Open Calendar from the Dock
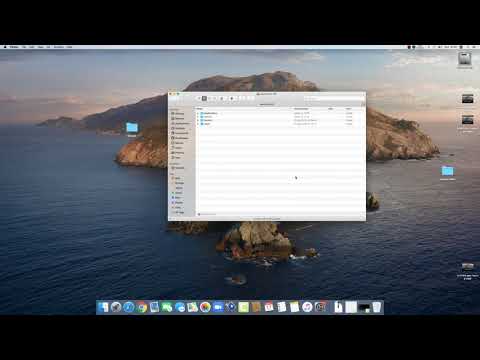 [x=269, y=307]
